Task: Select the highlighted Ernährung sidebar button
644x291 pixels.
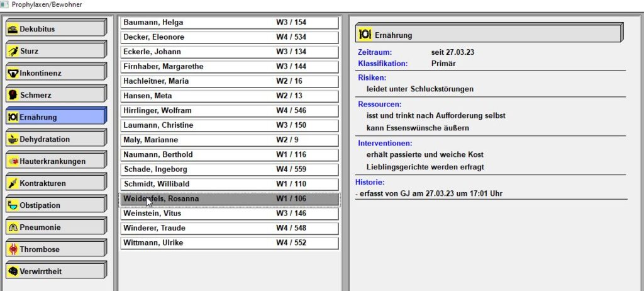Action: pyautogui.click(x=55, y=117)
